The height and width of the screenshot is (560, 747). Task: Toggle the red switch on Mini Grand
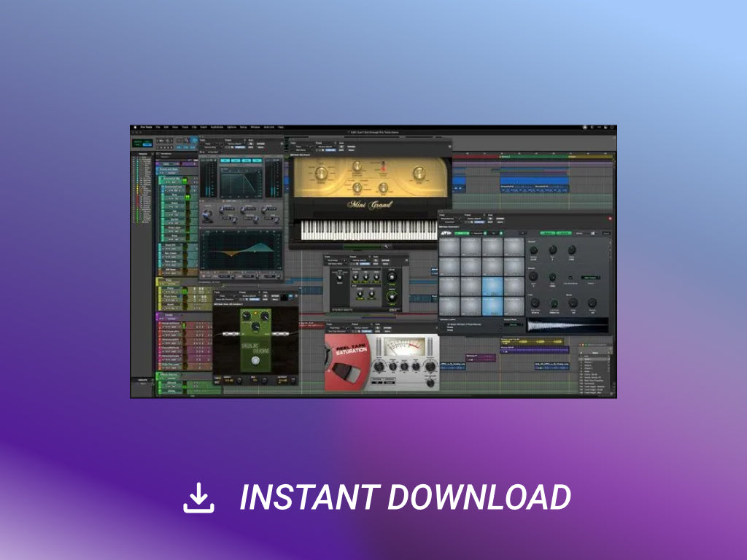pyautogui.click(x=382, y=167)
